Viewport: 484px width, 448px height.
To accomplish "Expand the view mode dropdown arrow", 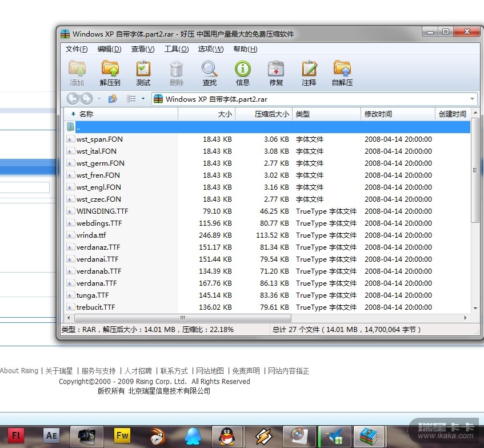I will coord(143,99).
